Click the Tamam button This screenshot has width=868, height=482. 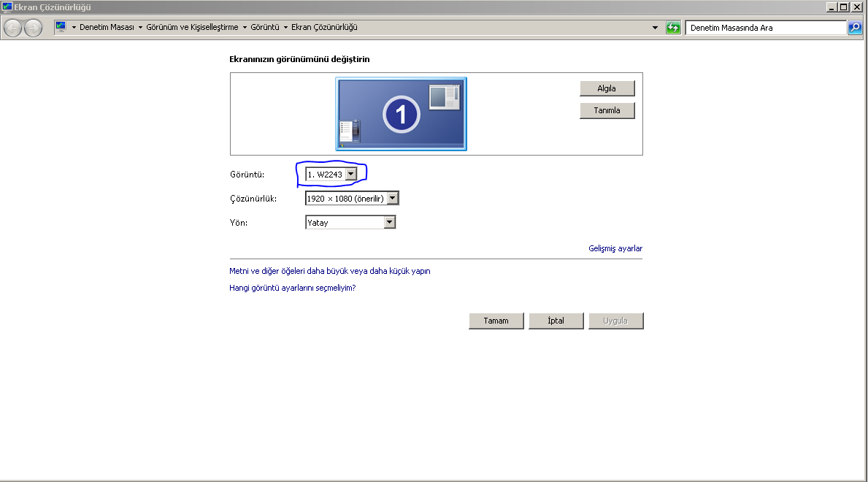(x=496, y=321)
